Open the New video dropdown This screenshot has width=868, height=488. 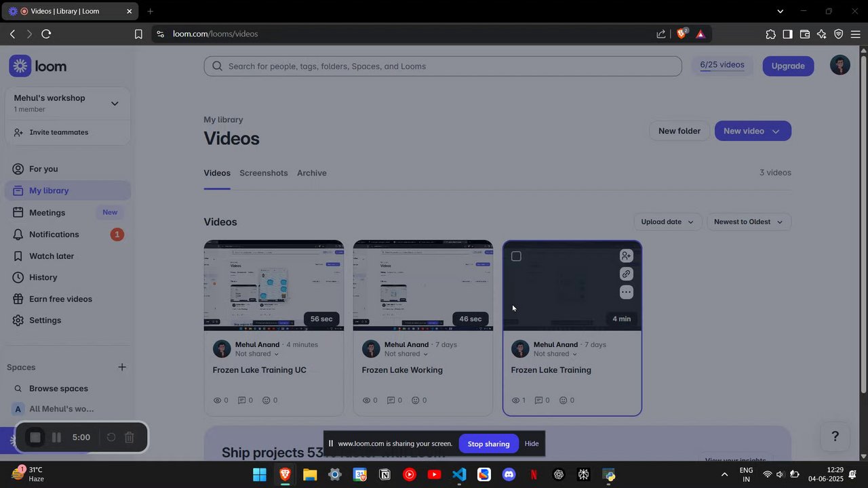click(x=753, y=131)
